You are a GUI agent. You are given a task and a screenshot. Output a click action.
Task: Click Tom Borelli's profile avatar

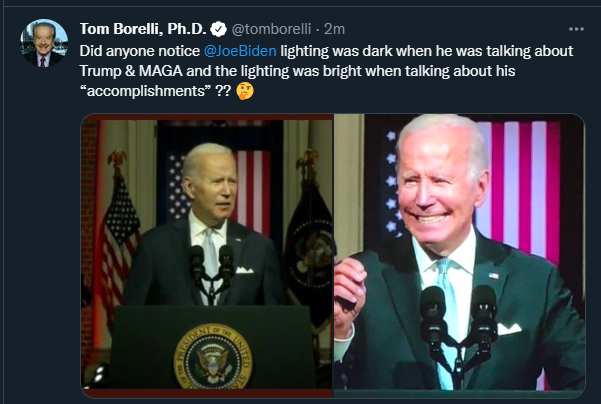[44, 43]
